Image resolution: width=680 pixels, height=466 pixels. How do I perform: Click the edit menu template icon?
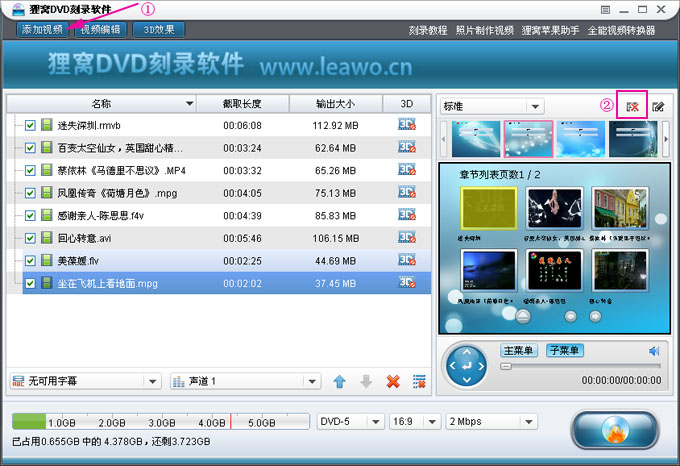[658, 107]
